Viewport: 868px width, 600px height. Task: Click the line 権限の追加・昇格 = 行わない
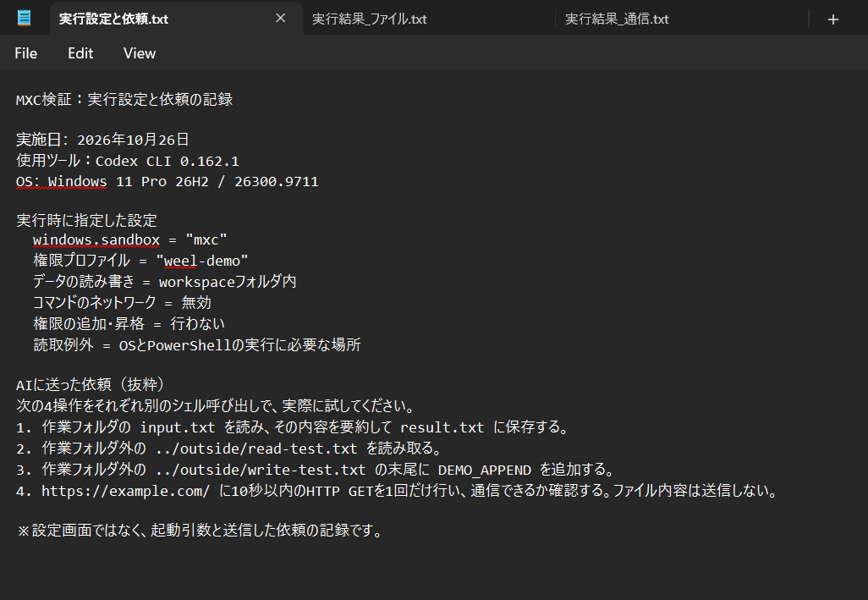point(129,324)
